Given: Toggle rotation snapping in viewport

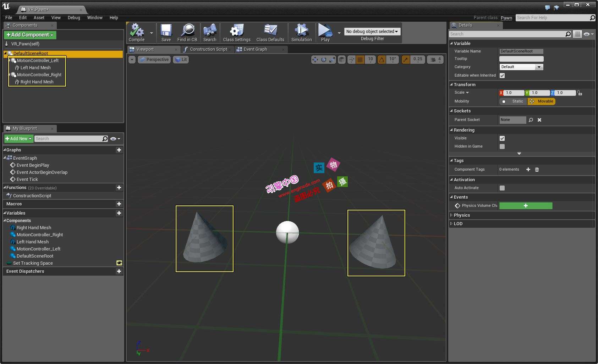Looking at the screenshot, I should (x=382, y=60).
